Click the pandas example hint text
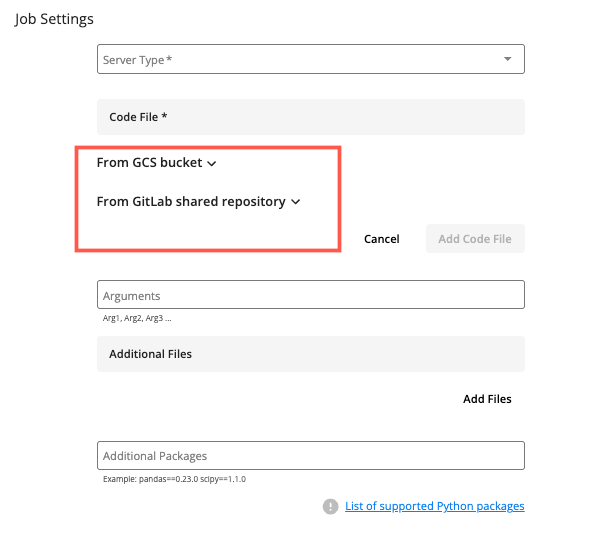Screen dimensions: 601x546 point(174,479)
